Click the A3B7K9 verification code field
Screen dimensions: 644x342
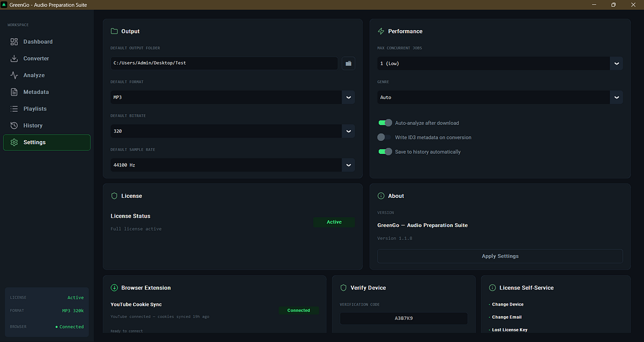404,318
